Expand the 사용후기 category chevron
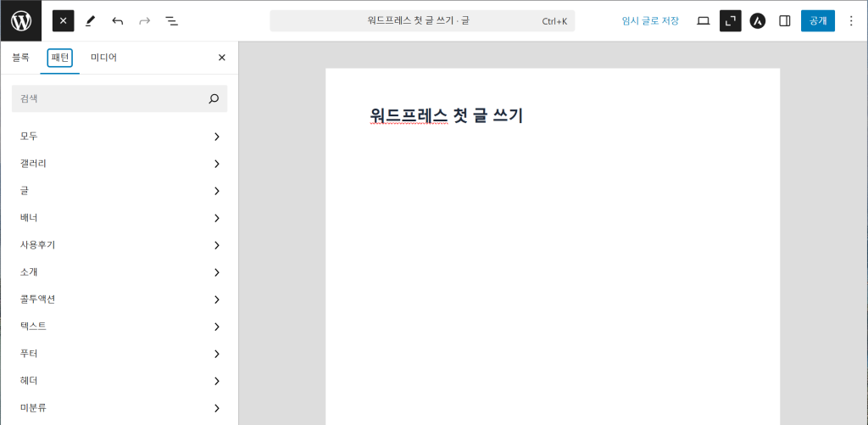Viewport: 868px width, 425px height. [x=217, y=245]
